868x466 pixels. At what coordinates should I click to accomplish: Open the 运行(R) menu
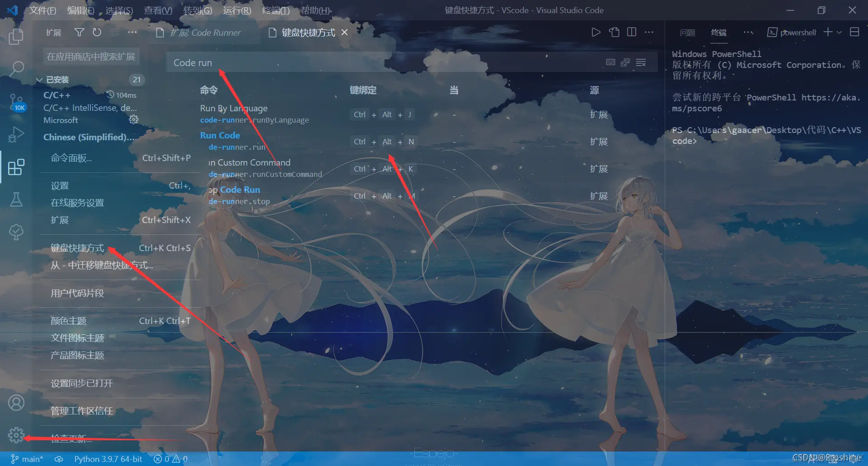coord(237,10)
